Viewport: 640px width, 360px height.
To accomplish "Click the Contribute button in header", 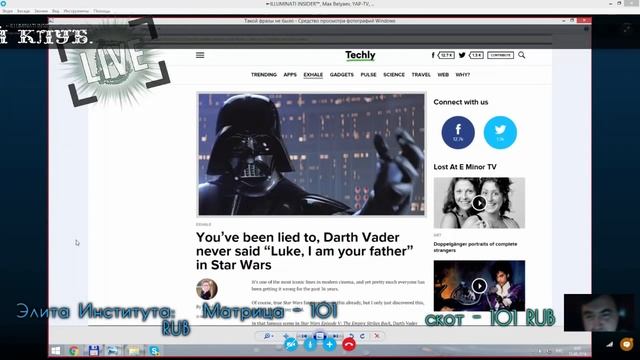I will [x=500, y=55].
